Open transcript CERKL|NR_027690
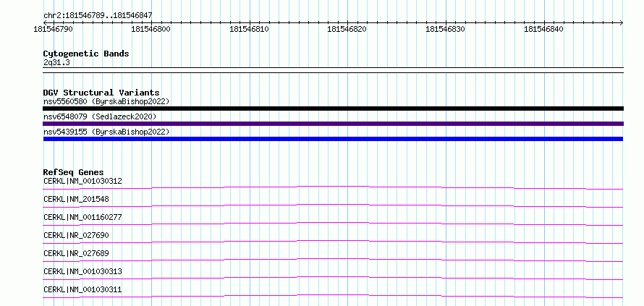Viewport: 644px width, 306px height. pyautogui.click(x=76, y=235)
